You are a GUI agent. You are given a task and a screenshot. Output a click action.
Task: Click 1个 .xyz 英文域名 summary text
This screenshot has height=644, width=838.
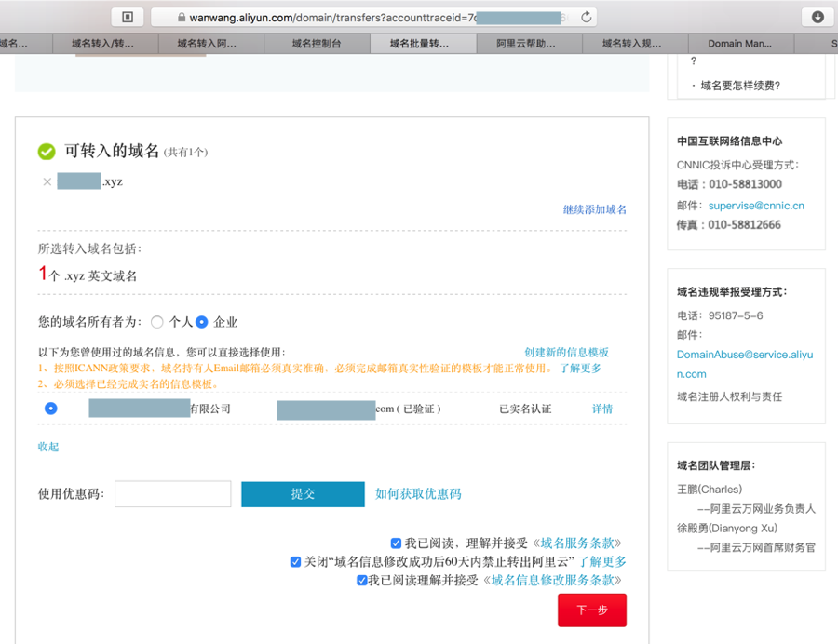(88, 275)
